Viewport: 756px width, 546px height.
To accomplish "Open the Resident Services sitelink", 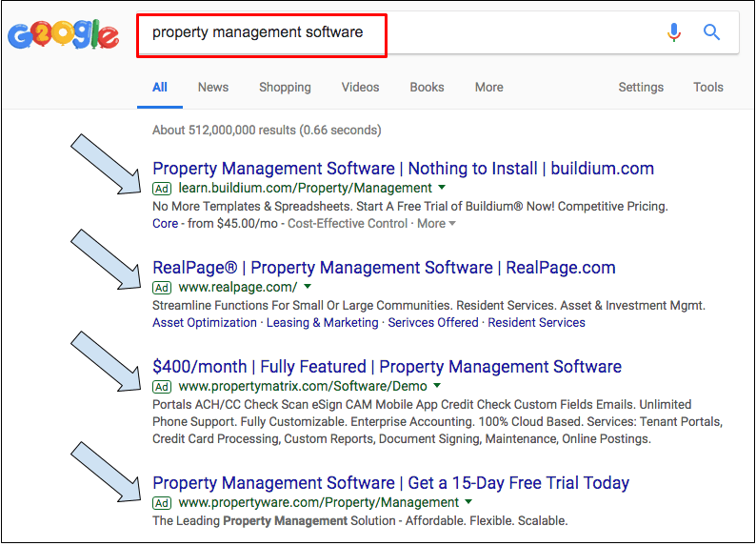I will pos(537,323).
